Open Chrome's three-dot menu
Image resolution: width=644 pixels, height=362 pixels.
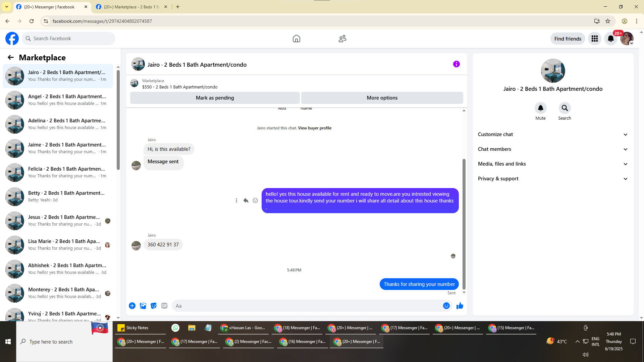click(637, 21)
